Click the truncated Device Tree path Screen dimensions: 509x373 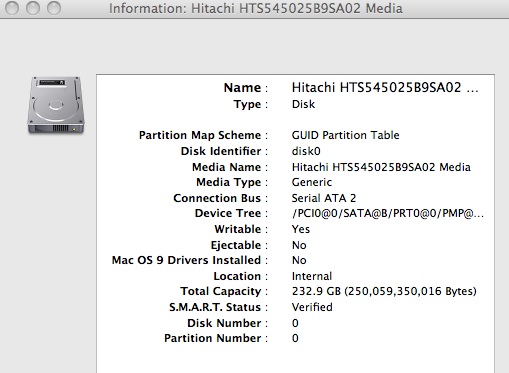[388, 213]
